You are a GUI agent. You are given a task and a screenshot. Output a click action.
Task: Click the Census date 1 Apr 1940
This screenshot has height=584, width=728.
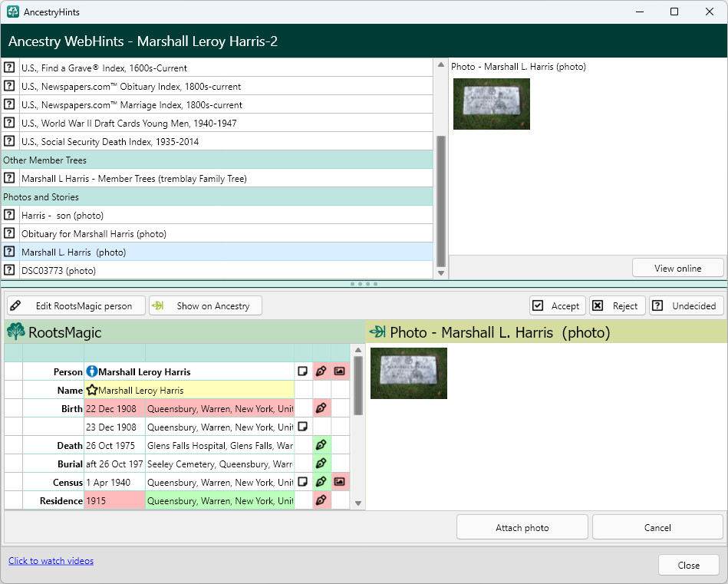[x=114, y=482]
